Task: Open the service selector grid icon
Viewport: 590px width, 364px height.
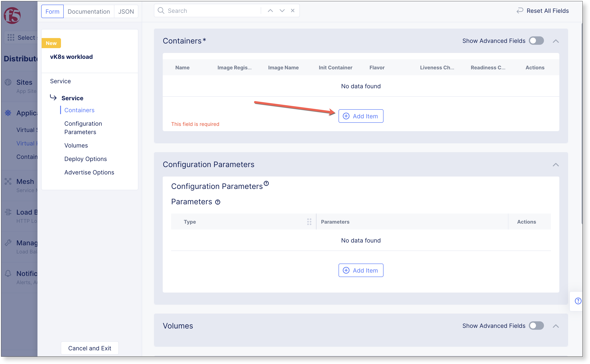Action: point(11,38)
